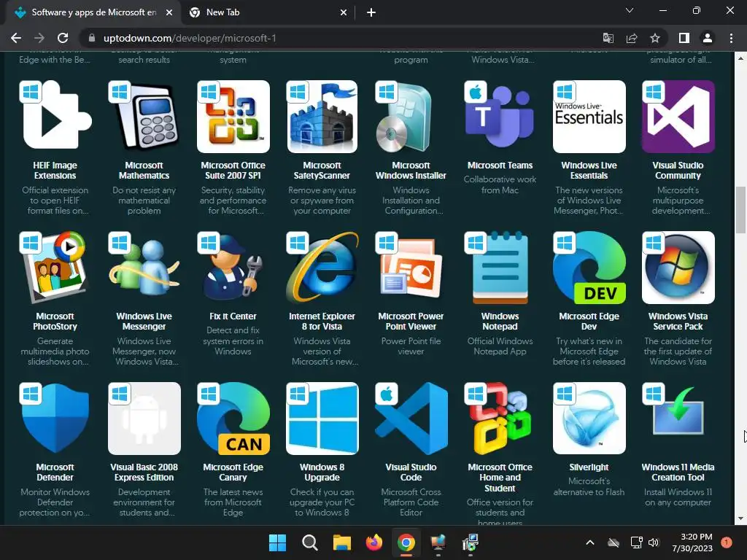
Task: Open the "Visual Studio Code" title link
Action: (x=411, y=472)
